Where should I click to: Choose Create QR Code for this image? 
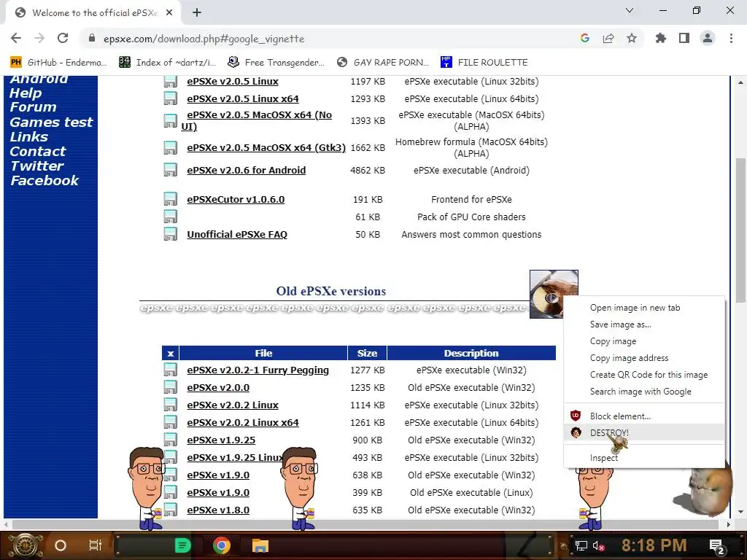point(644,375)
